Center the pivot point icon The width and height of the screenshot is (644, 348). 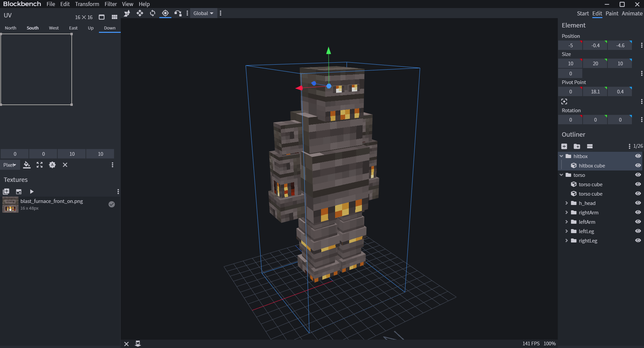pos(564,101)
